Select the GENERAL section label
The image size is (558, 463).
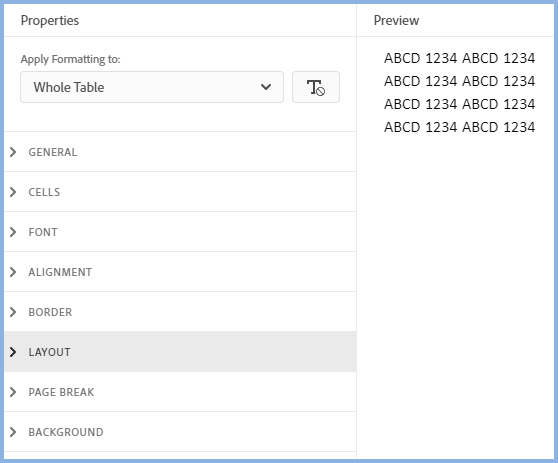53,152
